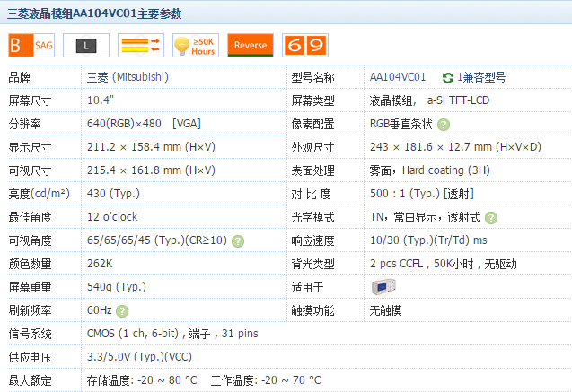Click 3.3/5.0V (Typ.)(VCC) supply voltage value
Image resolution: width=572 pixels, height=392 pixels.
139,357
